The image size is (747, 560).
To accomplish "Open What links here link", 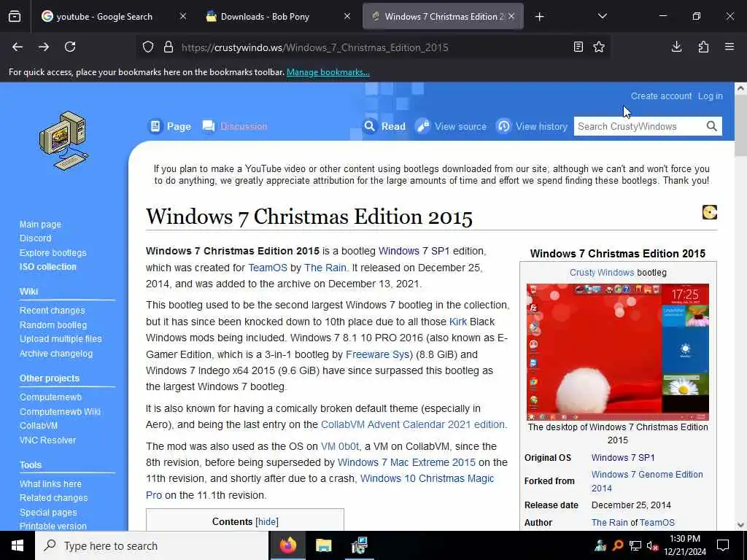I will (x=50, y=484).
